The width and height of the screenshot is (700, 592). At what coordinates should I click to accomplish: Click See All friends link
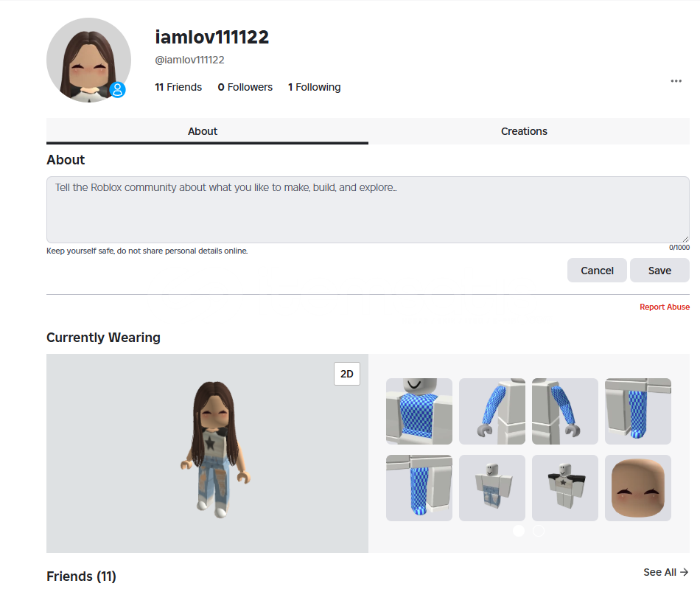click(665, 572)
